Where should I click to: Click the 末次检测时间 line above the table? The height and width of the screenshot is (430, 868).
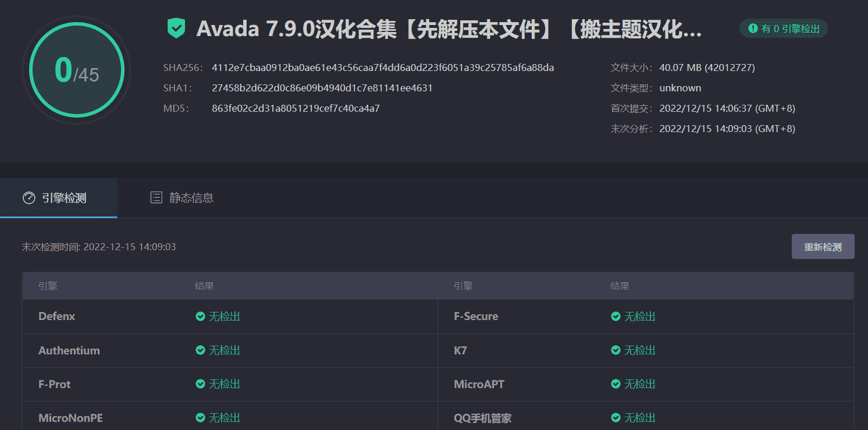point(99,247)
